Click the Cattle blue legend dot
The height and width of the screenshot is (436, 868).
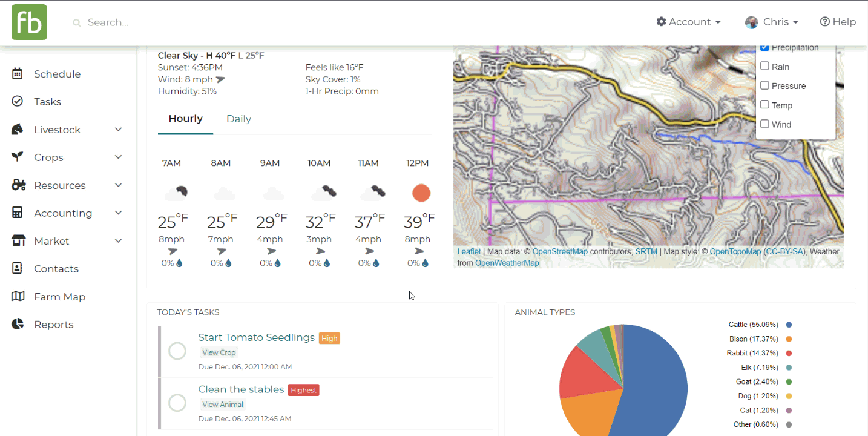pyautogui.click(x=789, y=325)
